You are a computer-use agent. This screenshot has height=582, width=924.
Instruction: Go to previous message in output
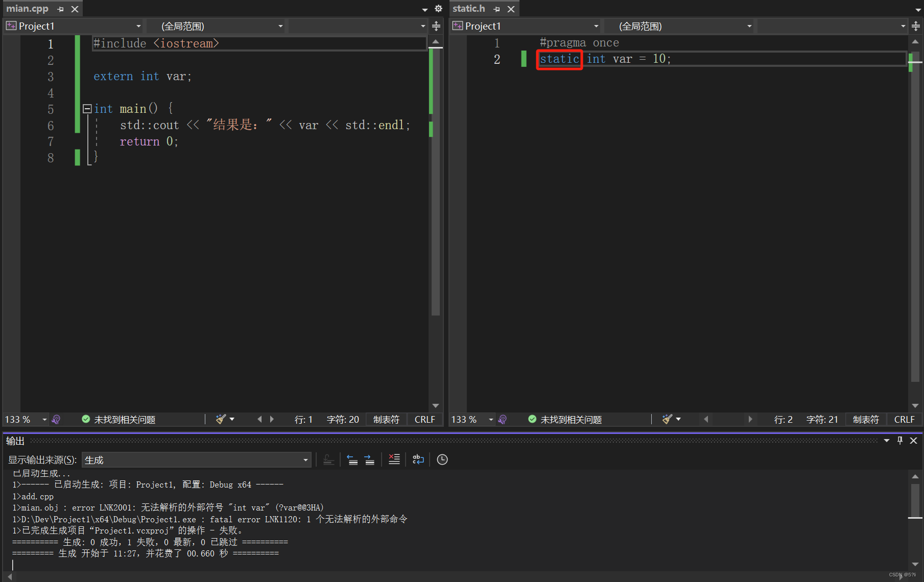pyautogui.click(x=352, y=460)
